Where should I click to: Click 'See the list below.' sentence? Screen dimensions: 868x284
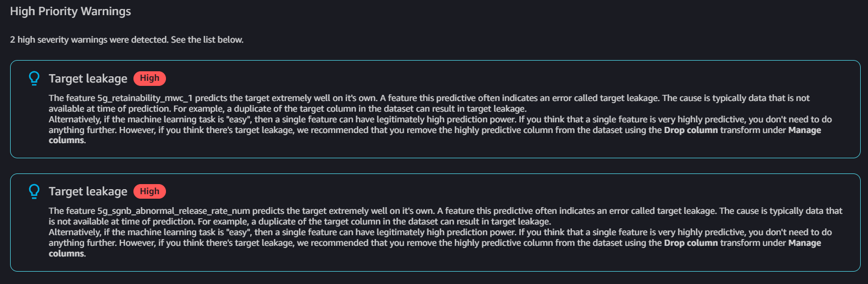[x=211, y=40]
